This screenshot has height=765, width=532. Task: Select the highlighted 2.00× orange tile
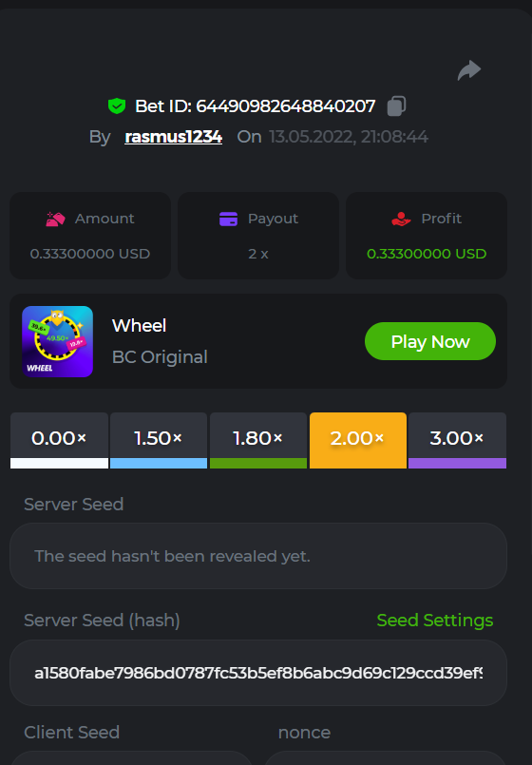(358, 440)
